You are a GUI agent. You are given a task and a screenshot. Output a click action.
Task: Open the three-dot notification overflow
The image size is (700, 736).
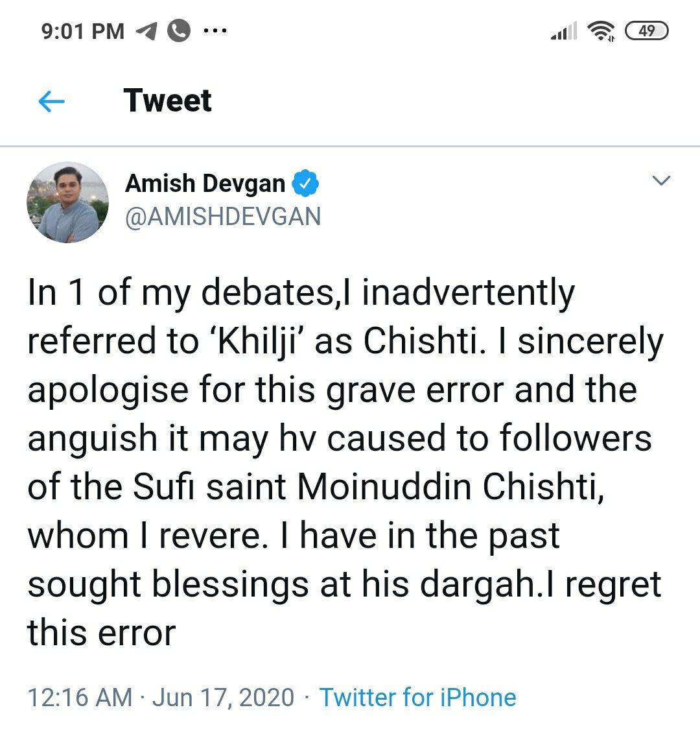215,30
